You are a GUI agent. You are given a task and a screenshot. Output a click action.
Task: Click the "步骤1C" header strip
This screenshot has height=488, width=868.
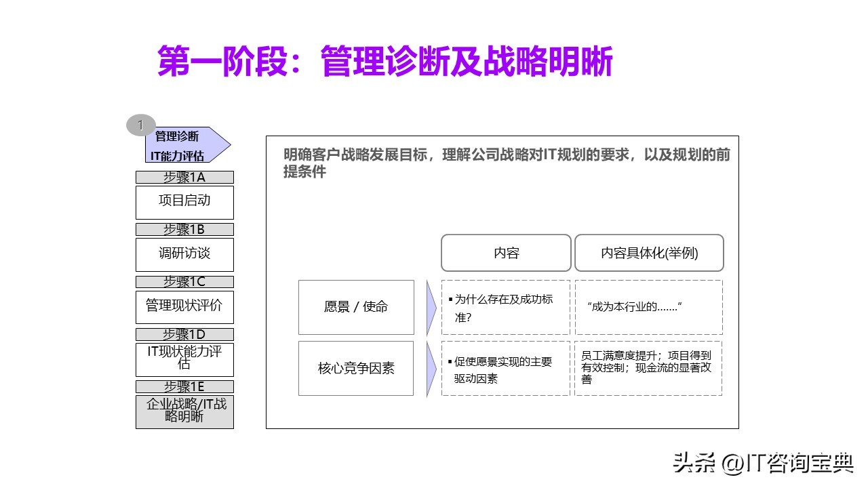[184, 281]
